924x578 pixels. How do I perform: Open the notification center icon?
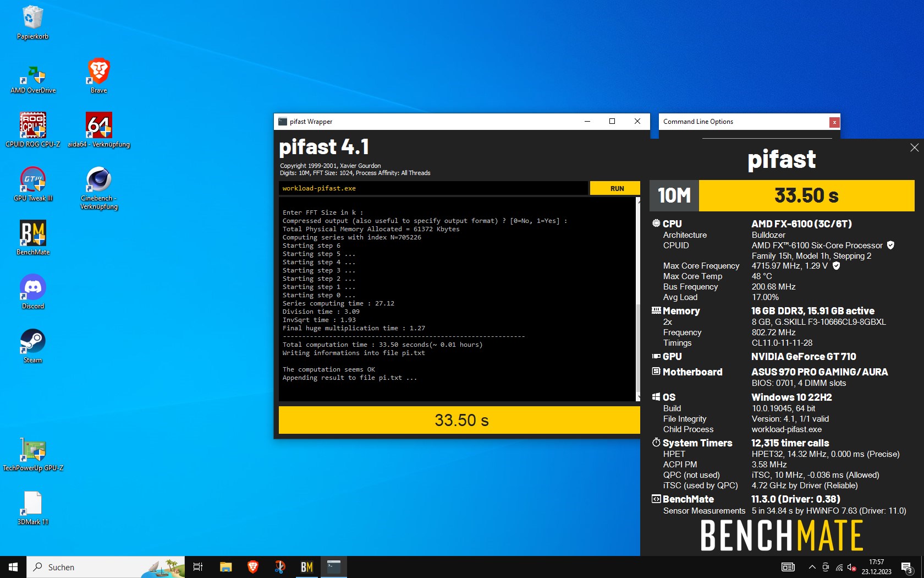pyautogui.click(x=907, y=567)
